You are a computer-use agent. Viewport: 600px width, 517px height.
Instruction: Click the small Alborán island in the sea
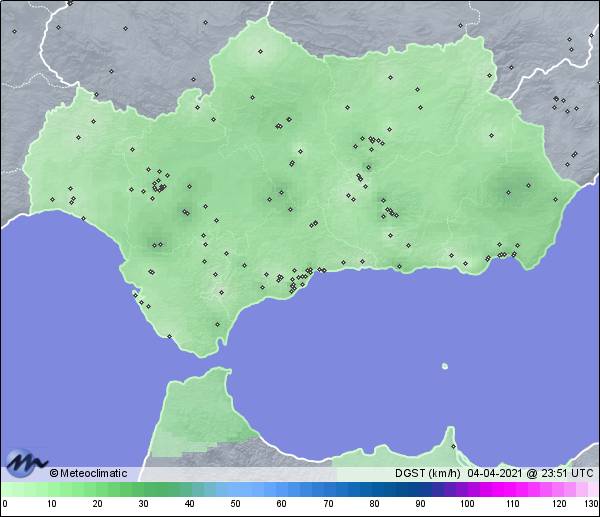tap(445, 366)
